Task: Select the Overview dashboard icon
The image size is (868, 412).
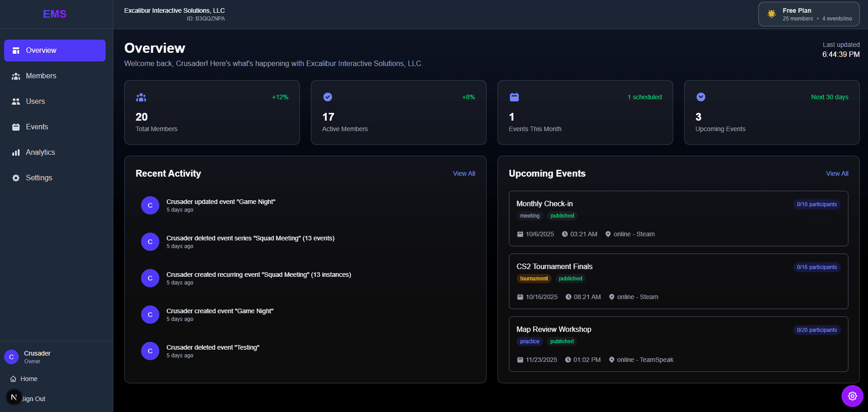Action: click(16, 50)
